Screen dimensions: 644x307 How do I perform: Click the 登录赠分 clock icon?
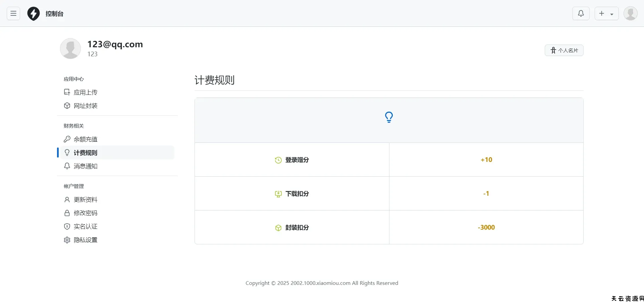[278, 160]
